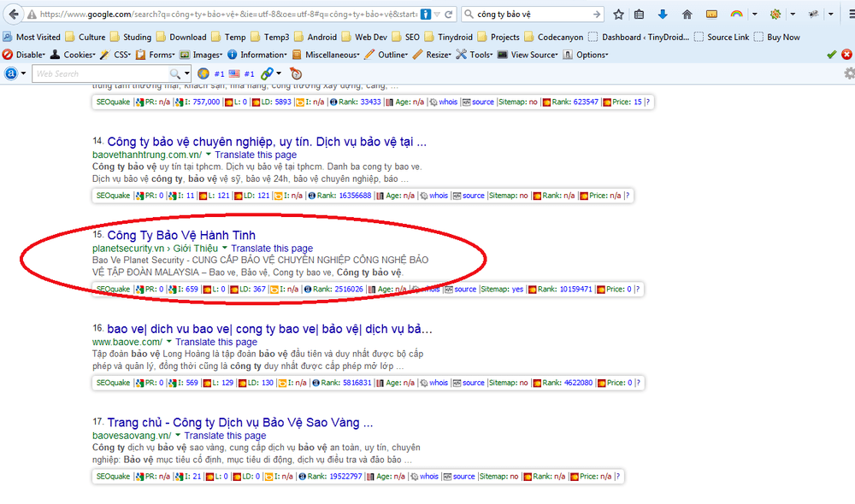This screenshot has height=504, width=855.
Task: Click the rainbow color picker icon
Action: [737, 15]
